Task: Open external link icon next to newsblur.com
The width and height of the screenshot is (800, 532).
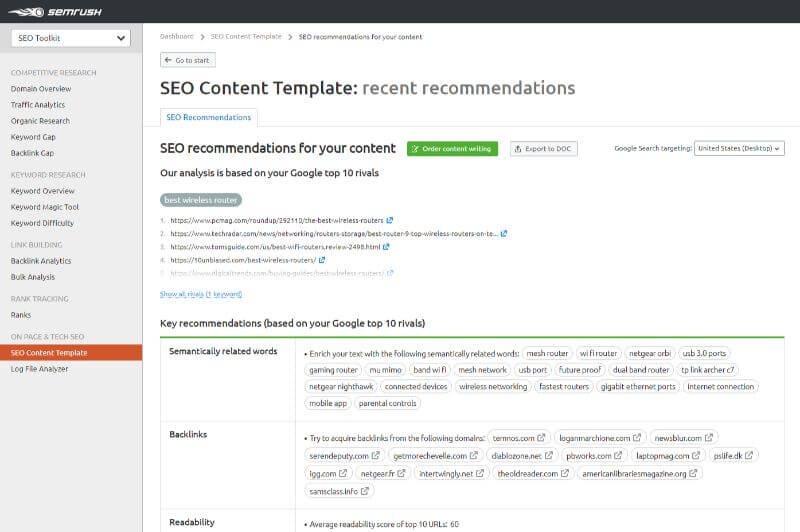Action: click(x=709, y=438)
